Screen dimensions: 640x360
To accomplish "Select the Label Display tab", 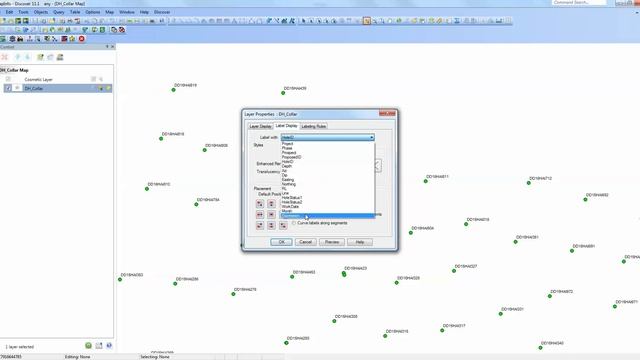I will pos(286,126).
